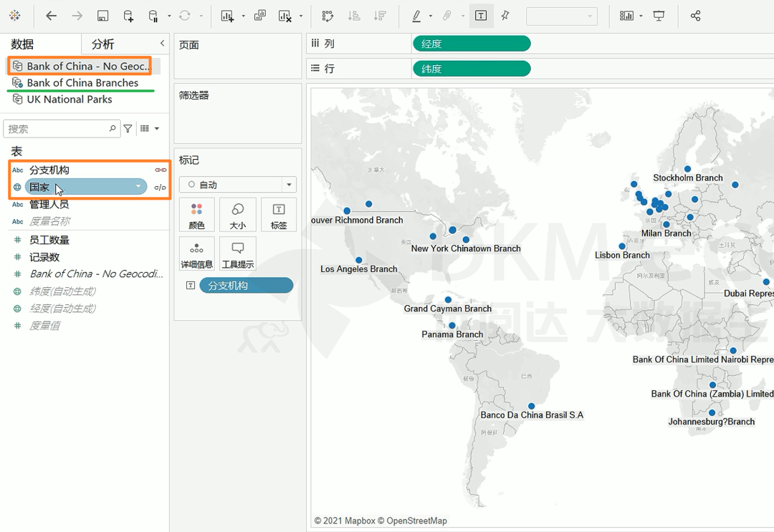Click the highlight pen icon
This screenshot has height=532, width=774.
click(x=416, y=16)
